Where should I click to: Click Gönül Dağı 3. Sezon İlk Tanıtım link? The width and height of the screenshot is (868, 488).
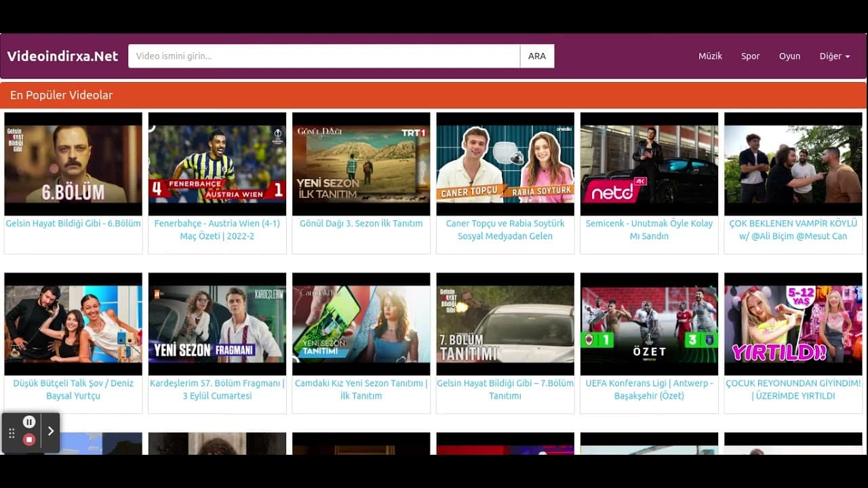point(361,223)
